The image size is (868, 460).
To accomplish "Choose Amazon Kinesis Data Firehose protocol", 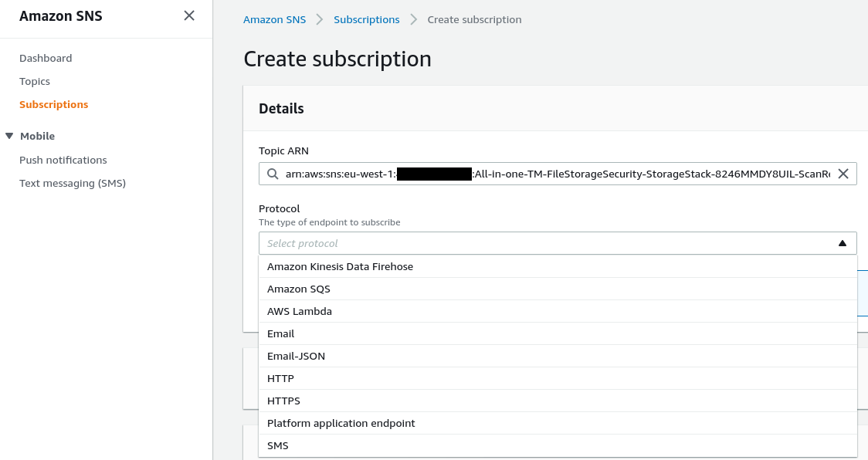I will point(558,266).
